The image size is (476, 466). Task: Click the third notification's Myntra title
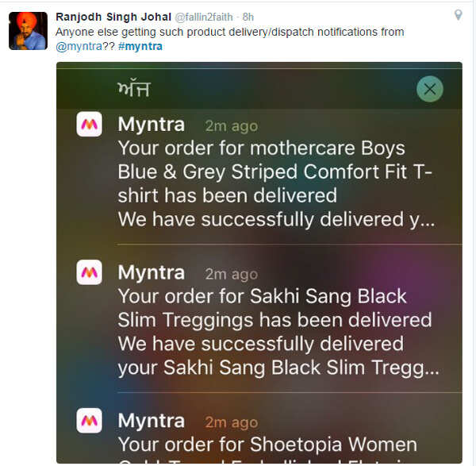click(152, 421)
